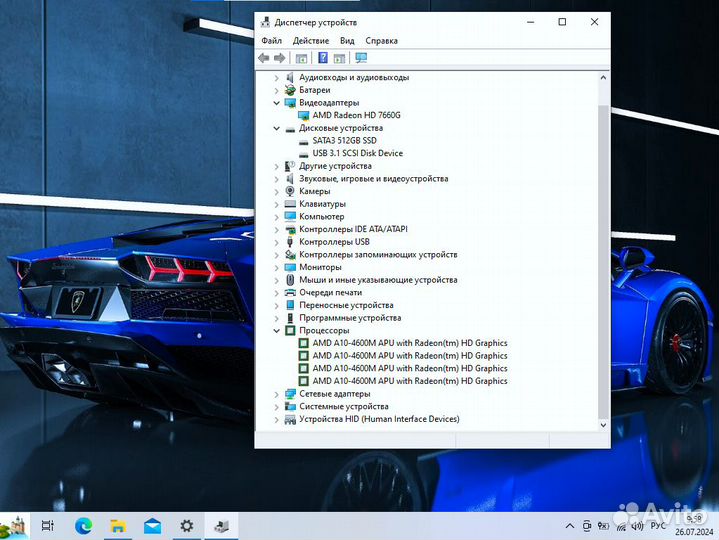Click the Системные устройства icon

tap(290, 406)
